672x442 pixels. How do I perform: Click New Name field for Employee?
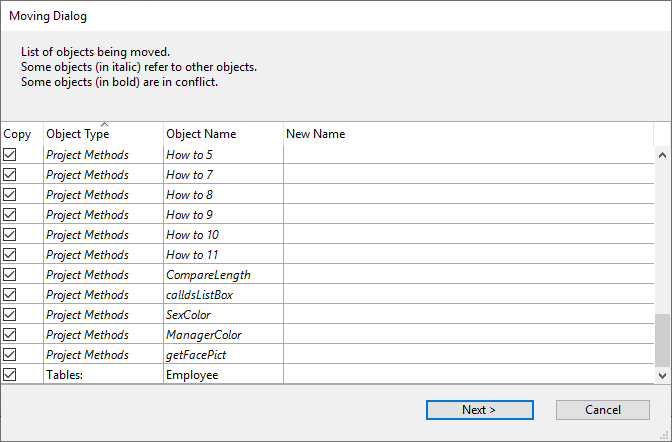point(468,375)
